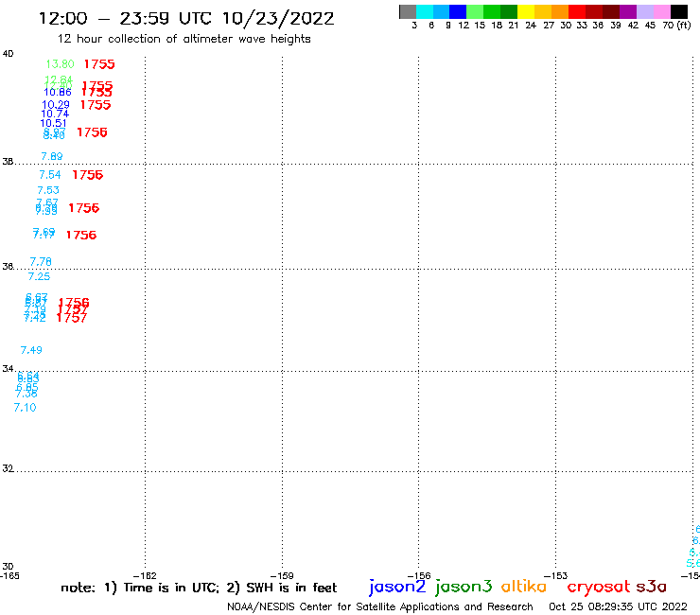Viewport: 700px width, 615px height.
Task: Click the wave height value '7.10'
Action: tap(25, 408)
